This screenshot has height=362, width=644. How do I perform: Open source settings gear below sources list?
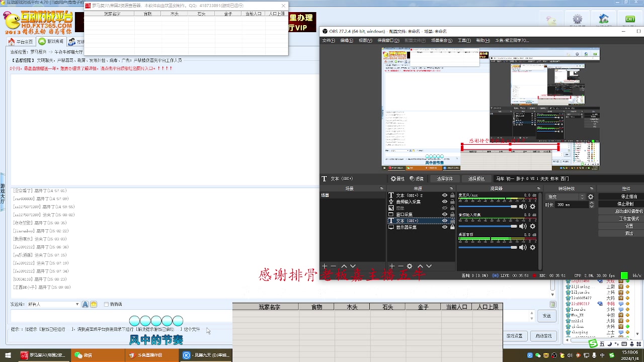coord(410,266)
